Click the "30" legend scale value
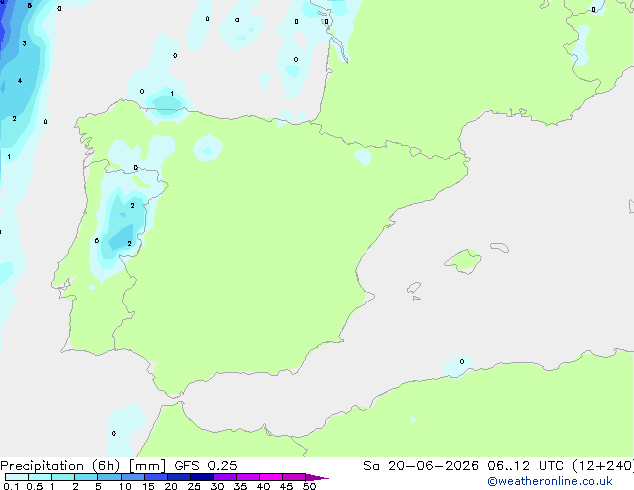 [x=217, y=486]
